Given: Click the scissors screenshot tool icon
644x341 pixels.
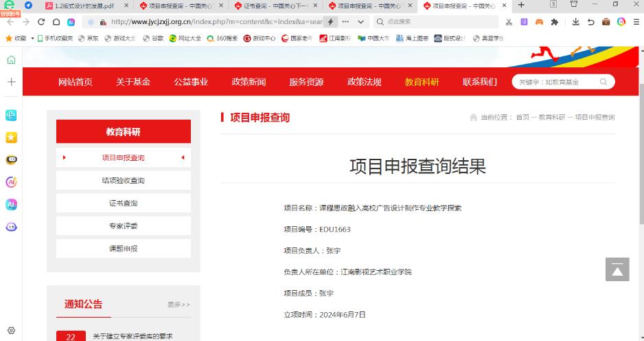Looking at the screenshot, I should tap(509, 22).
